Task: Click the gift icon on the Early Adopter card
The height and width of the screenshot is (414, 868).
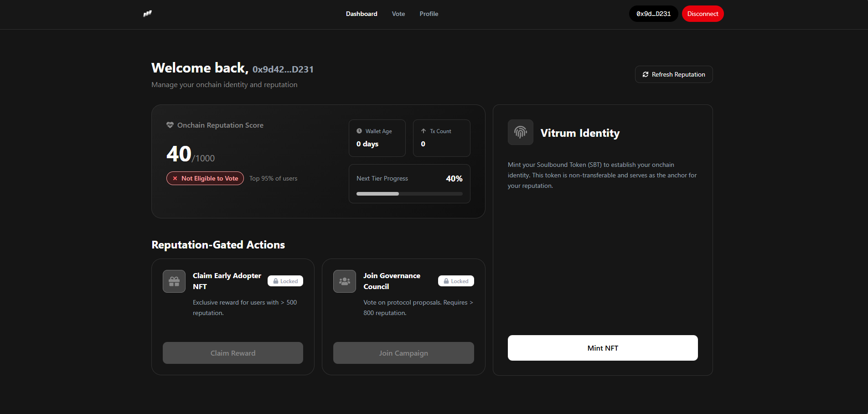Action: [174, 281]
